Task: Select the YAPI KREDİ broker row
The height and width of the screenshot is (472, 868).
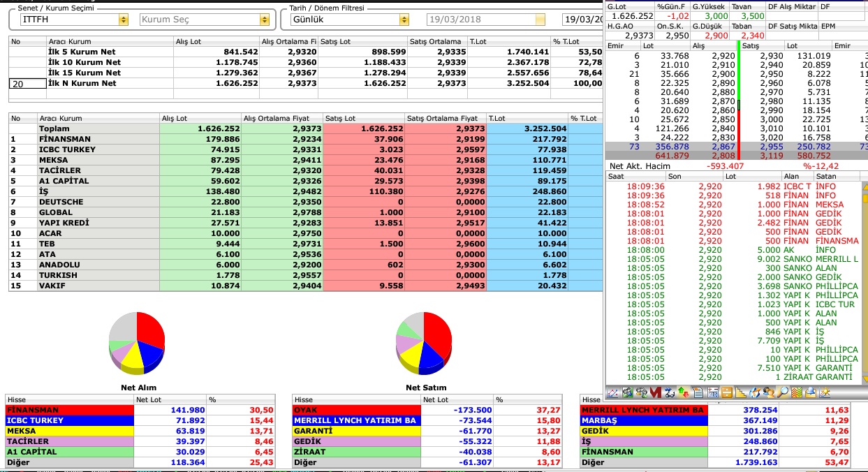Action: pos(305,223)
